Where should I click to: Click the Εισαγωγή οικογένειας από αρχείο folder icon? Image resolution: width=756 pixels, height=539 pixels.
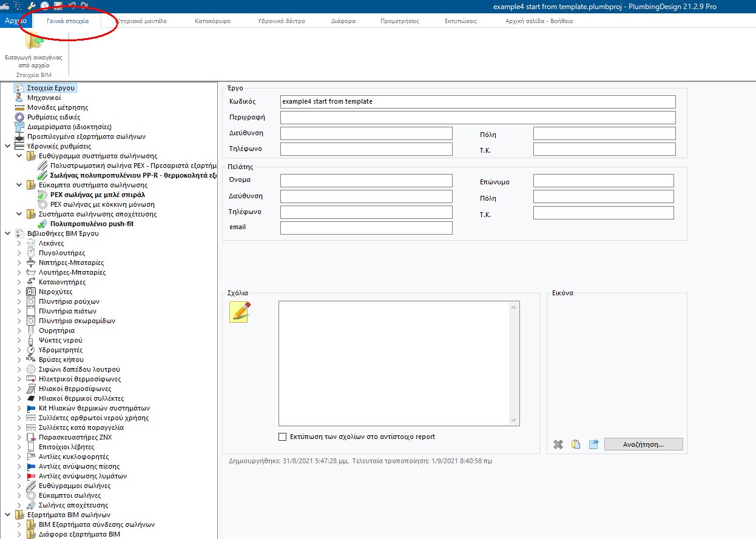click(x=35, y=44)
